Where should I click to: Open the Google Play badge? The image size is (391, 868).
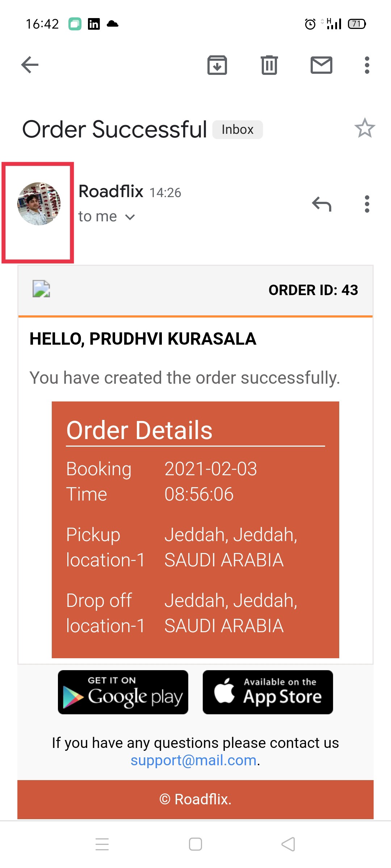123,692
